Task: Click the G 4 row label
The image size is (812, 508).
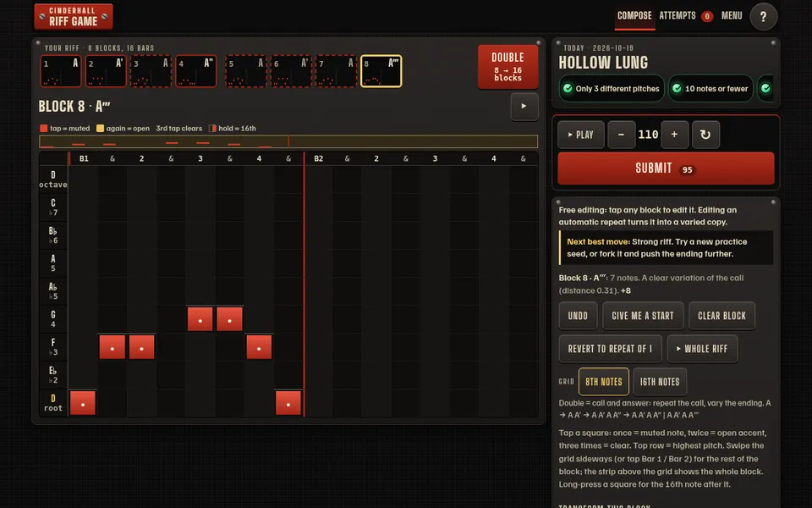Action: (52, 319)
